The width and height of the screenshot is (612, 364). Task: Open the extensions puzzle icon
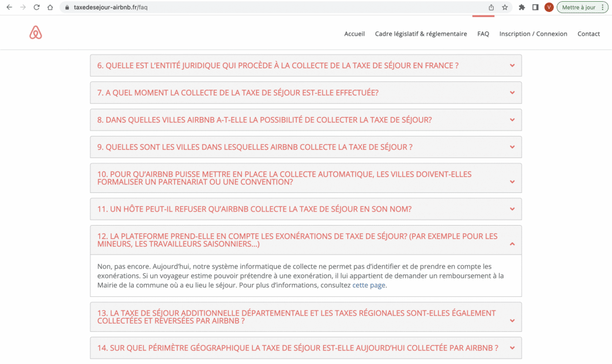pyautogui.click(x=522, y=7)
